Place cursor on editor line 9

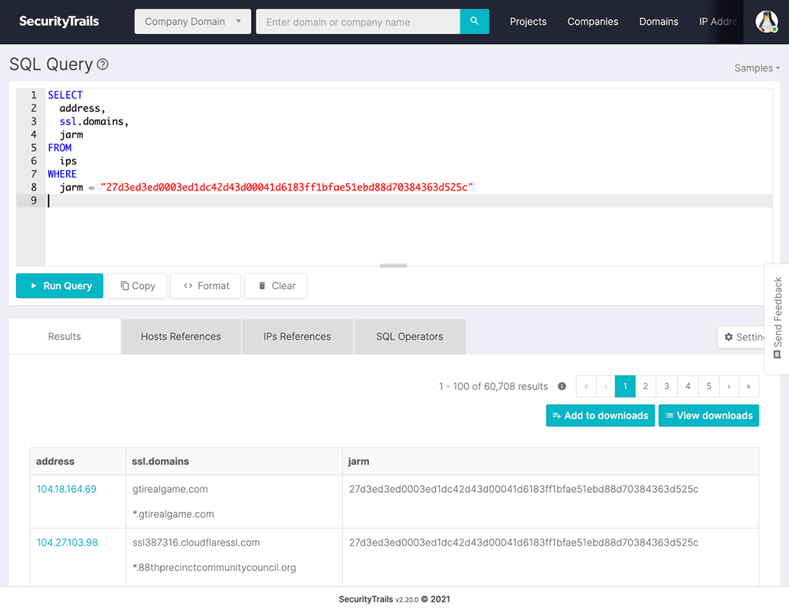[409, 200]
